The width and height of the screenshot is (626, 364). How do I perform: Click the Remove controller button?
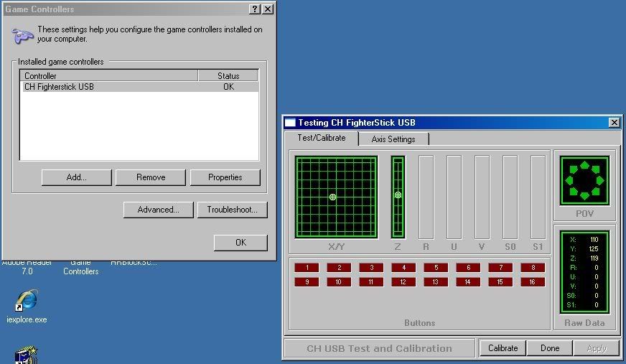(x=151, y=177)
